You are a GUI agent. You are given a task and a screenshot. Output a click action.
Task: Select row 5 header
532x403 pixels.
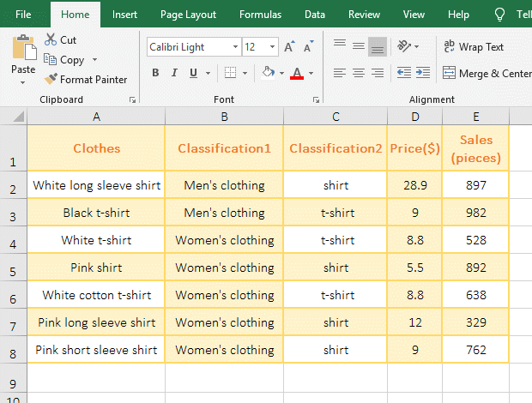click(x=13, y=267)
